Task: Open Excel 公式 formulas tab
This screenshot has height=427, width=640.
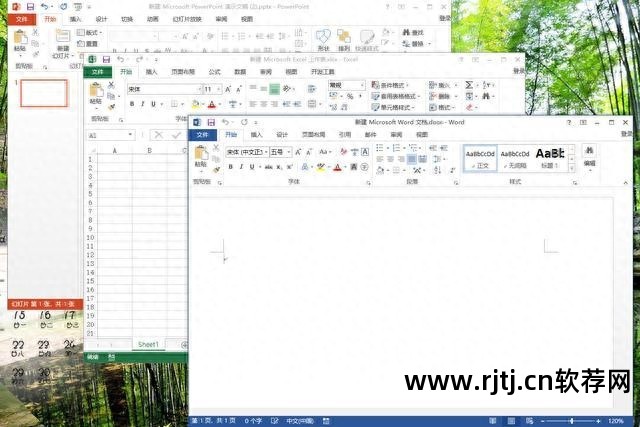Action: (214, 72)
